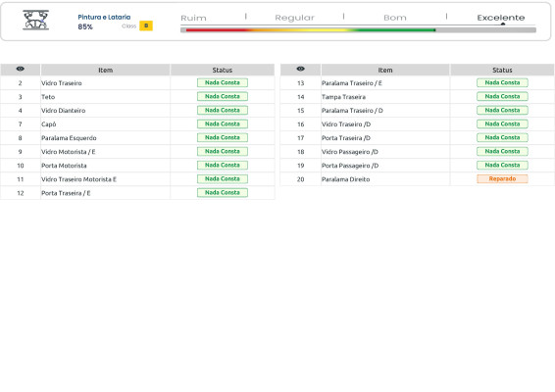Click Nada Consta status for Tampa Traseira
Image resolution: width=555 pixels, height=392 pixels.
(502, 97)
